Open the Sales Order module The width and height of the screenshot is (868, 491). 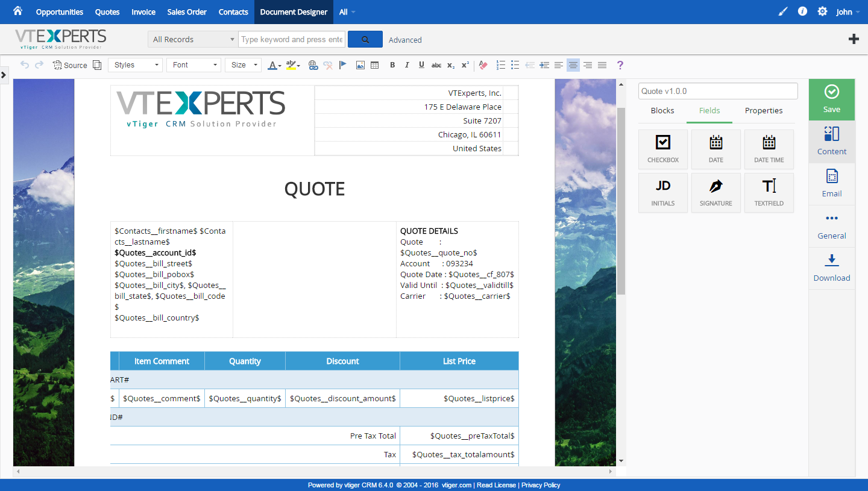[187, 12]
